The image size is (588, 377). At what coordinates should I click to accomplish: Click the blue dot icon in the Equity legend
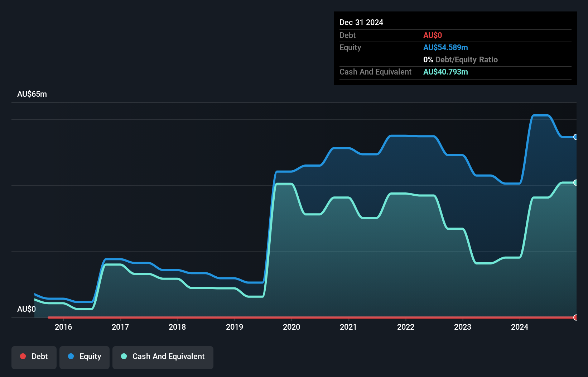[72, 356]
